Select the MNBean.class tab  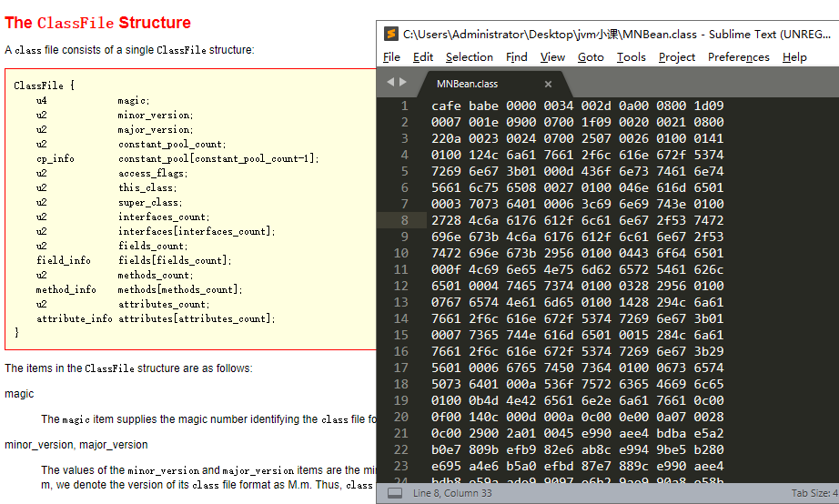[468, 84]
